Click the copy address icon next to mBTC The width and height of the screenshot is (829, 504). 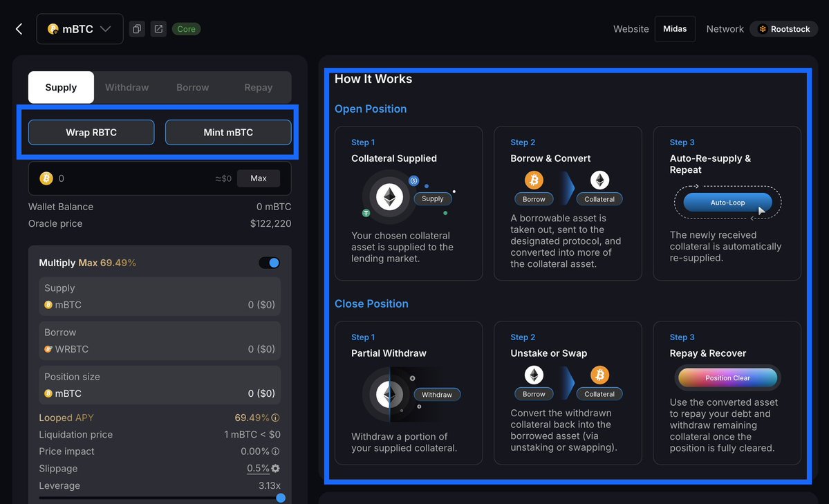coord(136,28)
